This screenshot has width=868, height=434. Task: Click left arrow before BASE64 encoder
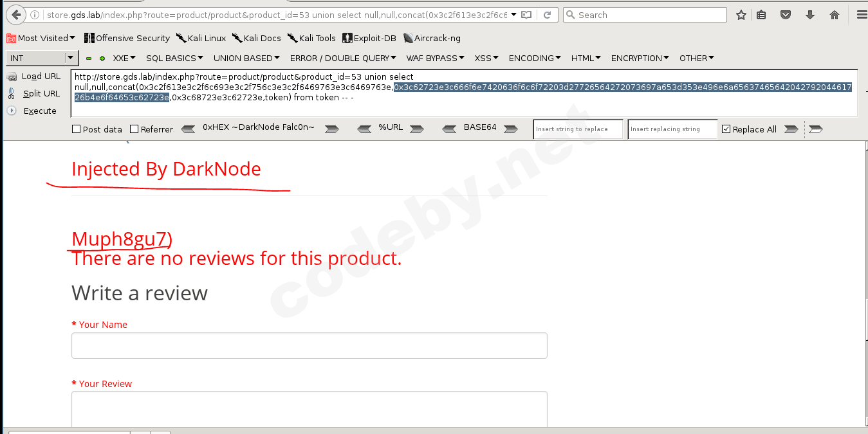pyautogui.click(x=450, y=129)
